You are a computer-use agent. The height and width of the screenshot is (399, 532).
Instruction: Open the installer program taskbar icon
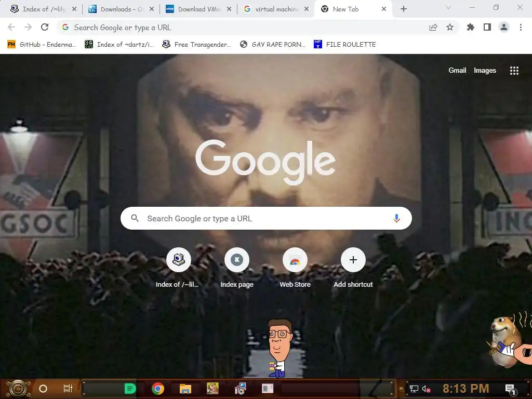point(240,389)
